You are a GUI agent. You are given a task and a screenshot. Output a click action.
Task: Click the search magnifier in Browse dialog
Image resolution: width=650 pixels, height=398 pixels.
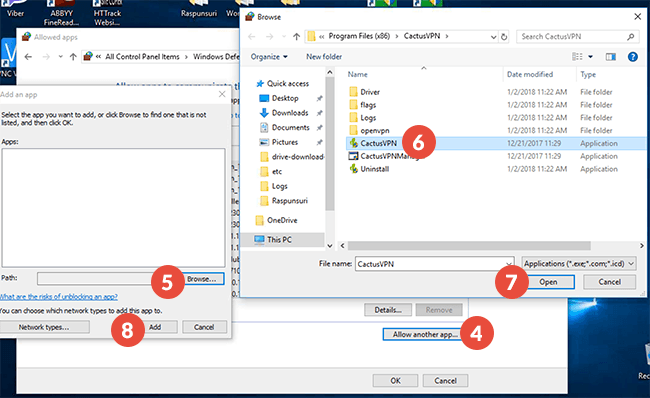(x=631, y=36)
